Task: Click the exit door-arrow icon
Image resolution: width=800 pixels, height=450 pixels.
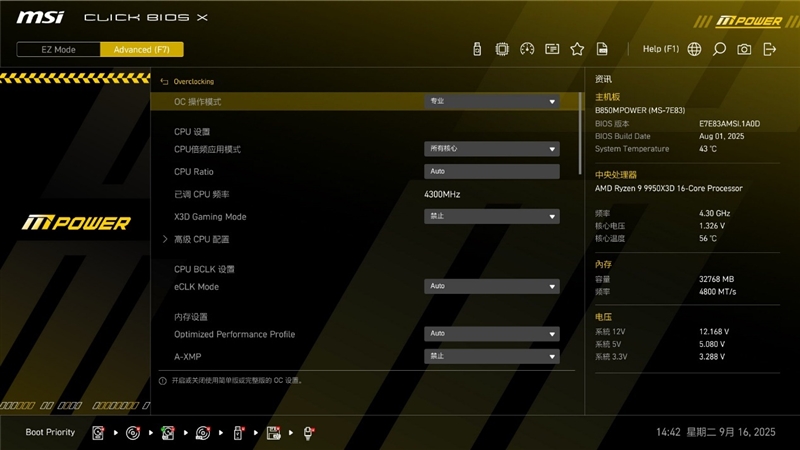Action: [769, 49]
